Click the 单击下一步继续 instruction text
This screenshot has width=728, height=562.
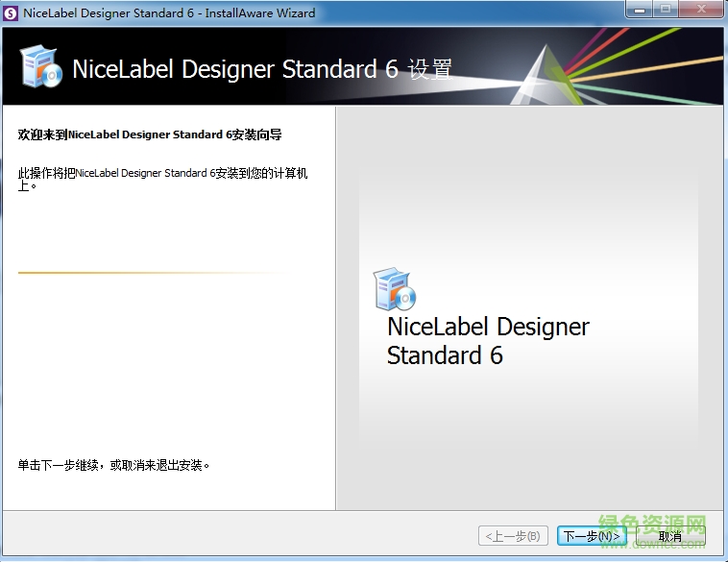113,465
